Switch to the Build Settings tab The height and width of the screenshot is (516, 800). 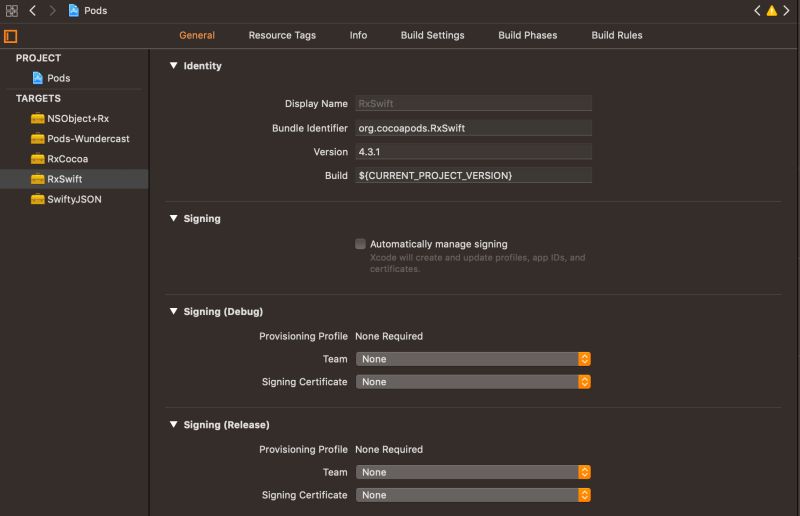(x=433, y=35)
